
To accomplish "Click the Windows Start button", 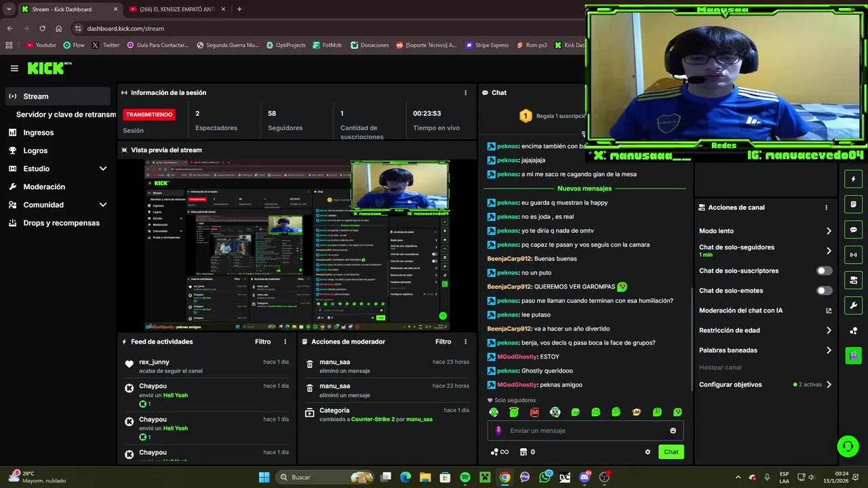I will 264,477.
